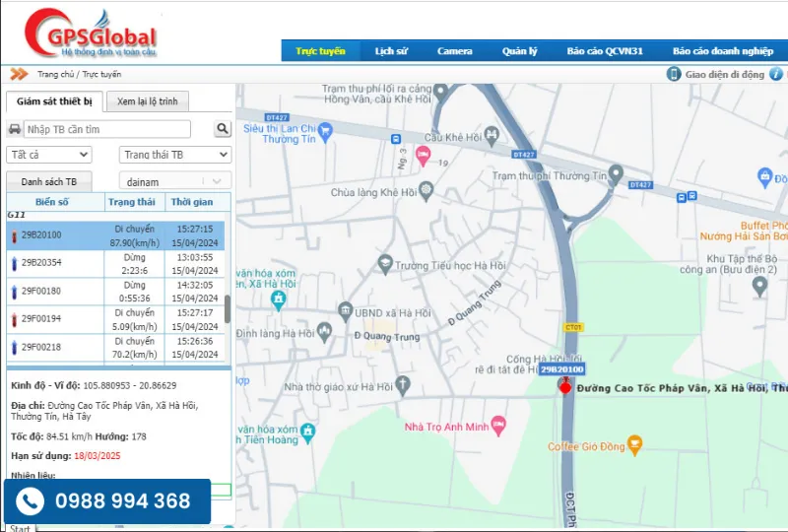Viewport: 788px width, 532px height.
Task: Click the device list vertical scrollbar
Action: click(x=229, y=308)
